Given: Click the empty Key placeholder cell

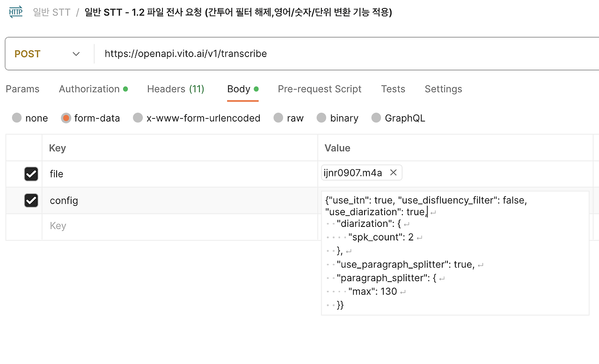Looking at the screenshot, I should [x=58, y=226].
